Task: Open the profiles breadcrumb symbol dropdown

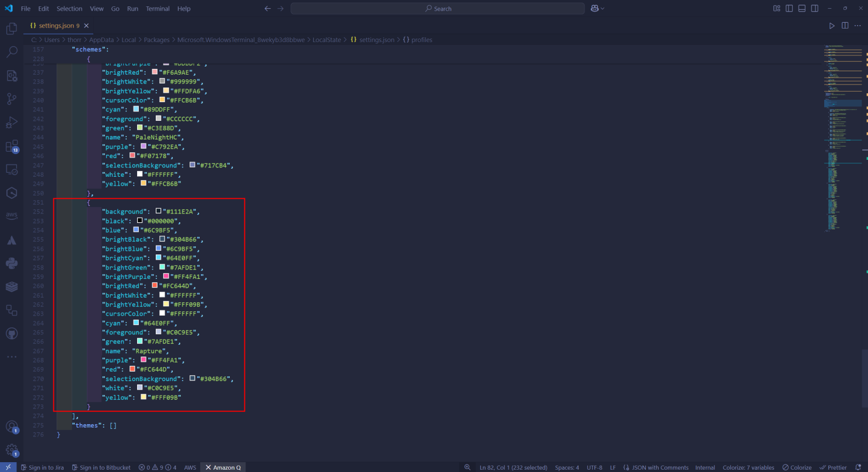Action: point(418,40)
